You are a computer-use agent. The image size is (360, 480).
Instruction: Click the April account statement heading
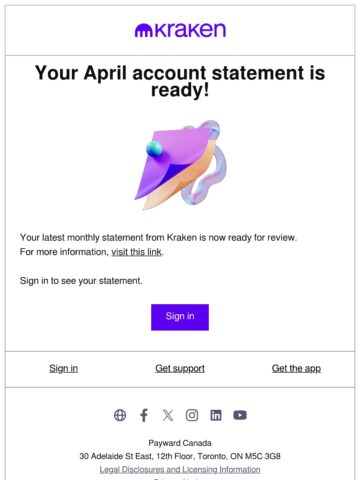180,82
